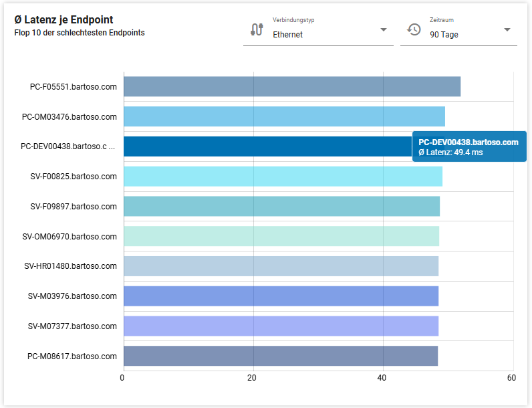Select the SV-M03976.bartoso.com bar
This screenshot has width=532, height=408.
(x=281, y=296)
